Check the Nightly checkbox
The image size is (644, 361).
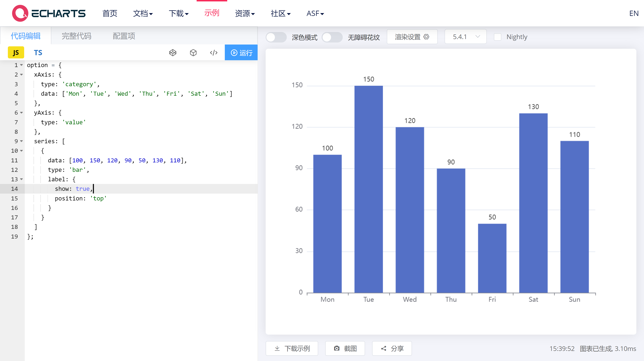coord(497,37)
